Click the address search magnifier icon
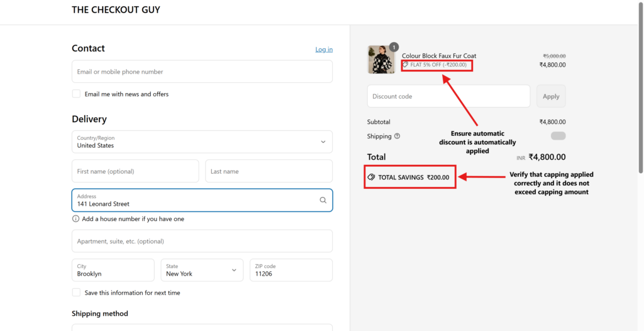The height and width of the screenshot is (331, 644). (323, 200)
